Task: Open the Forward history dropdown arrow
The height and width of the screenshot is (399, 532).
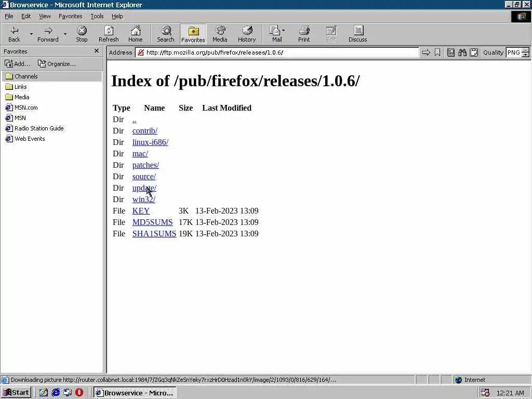Action: (x=65, y=34)
